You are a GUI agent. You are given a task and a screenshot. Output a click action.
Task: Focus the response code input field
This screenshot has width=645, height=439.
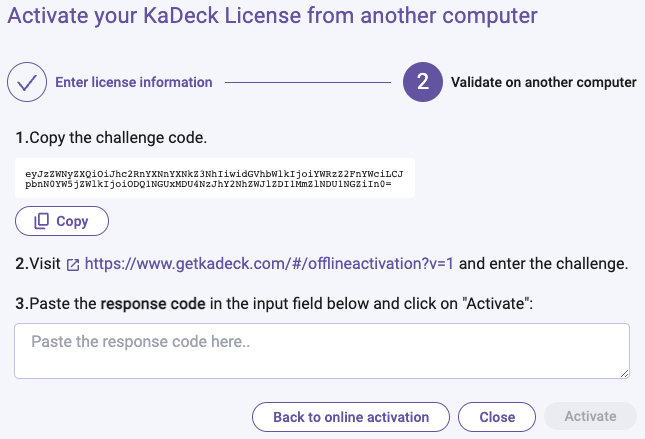[322, 351]
